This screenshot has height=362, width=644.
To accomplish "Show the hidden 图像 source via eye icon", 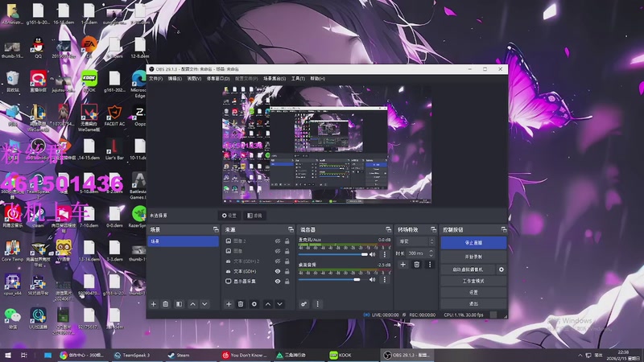I will click(x=278, y=251).
